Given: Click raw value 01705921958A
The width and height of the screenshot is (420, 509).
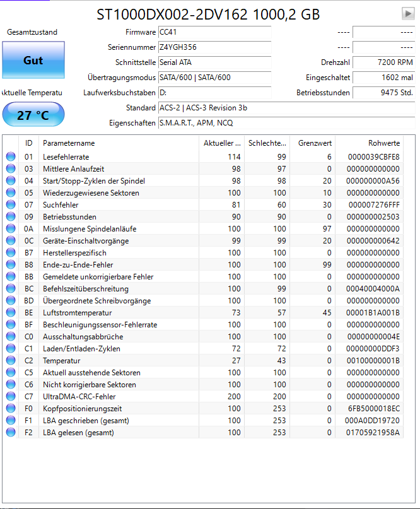Looking at the screenshot, I should point(373,433).
